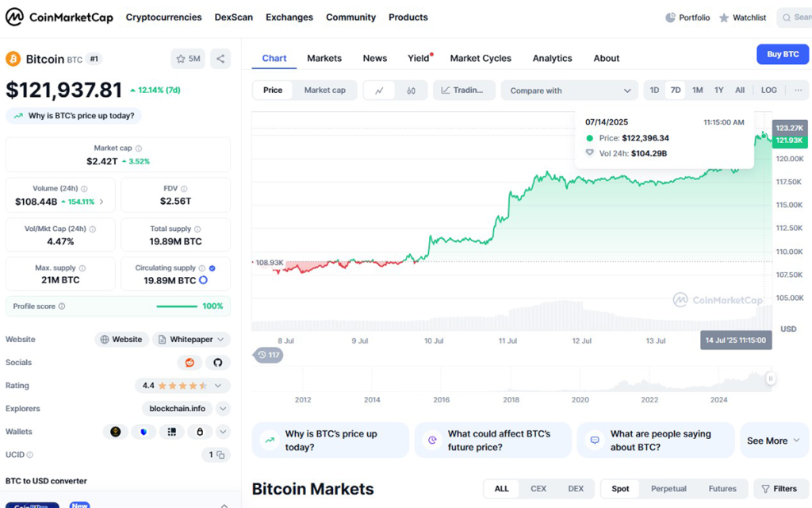
Task: Switch chart to Price view
Action: point(273,90)
